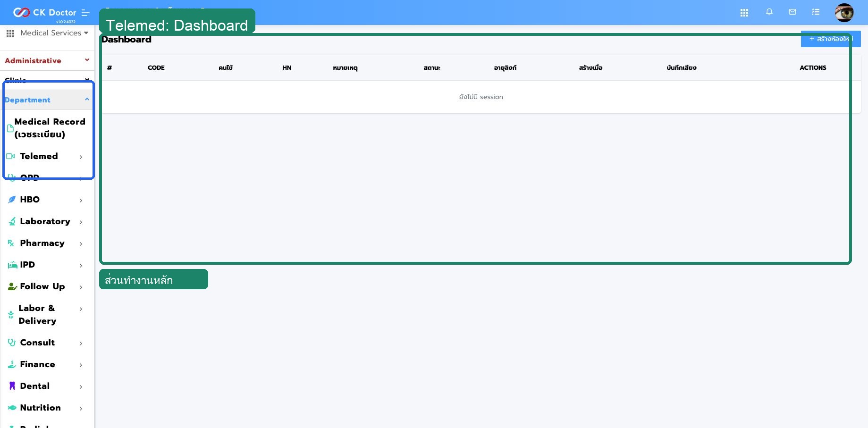Select Dental in the sidebar

(34, 386)
